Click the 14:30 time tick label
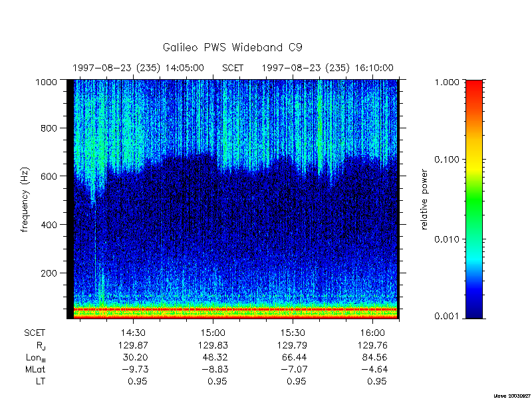 click(x=133, y=333)
